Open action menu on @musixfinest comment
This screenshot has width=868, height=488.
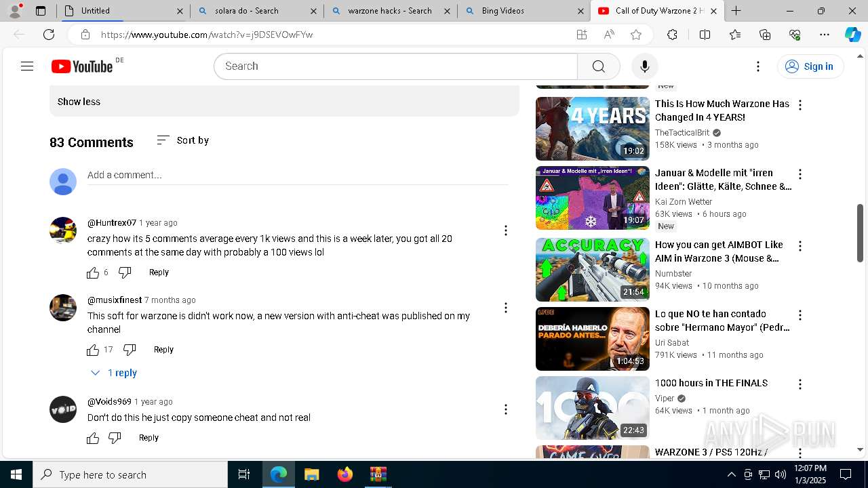tap(505, 308)
